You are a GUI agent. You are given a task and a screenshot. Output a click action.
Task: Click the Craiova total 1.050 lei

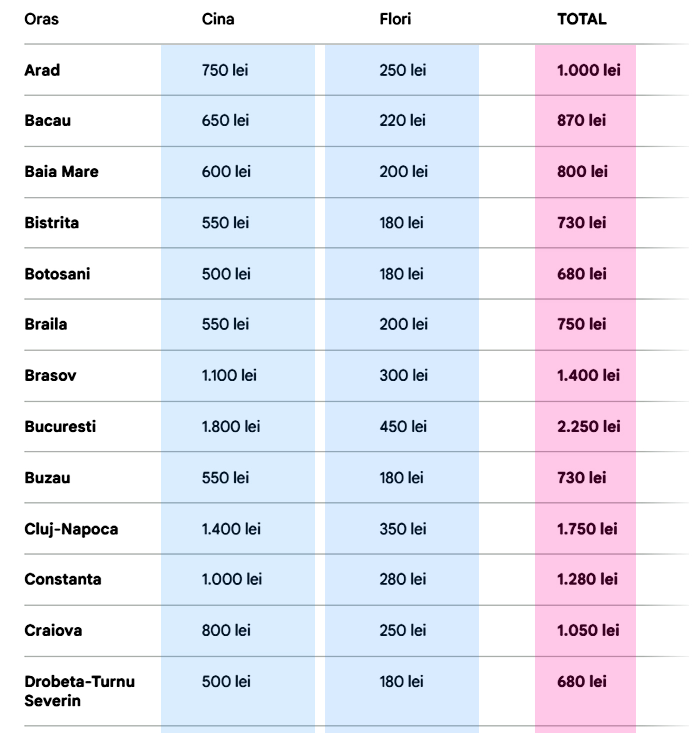[x=588, y=630]
